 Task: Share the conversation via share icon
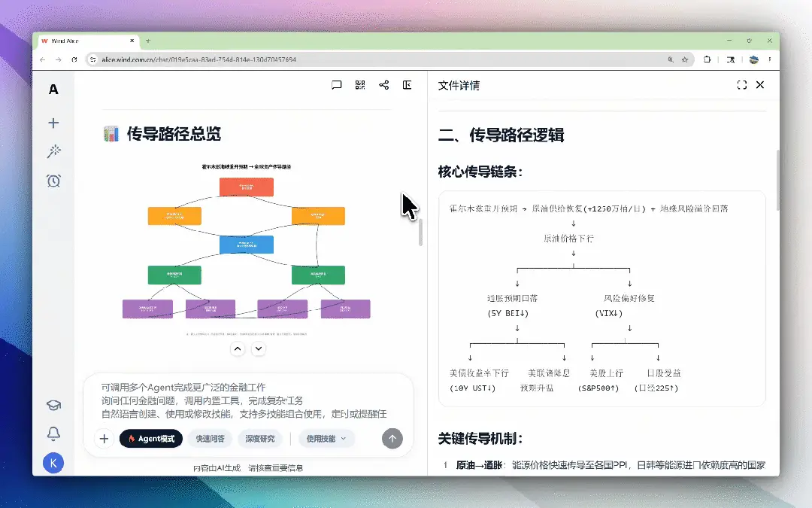(383, 85)
